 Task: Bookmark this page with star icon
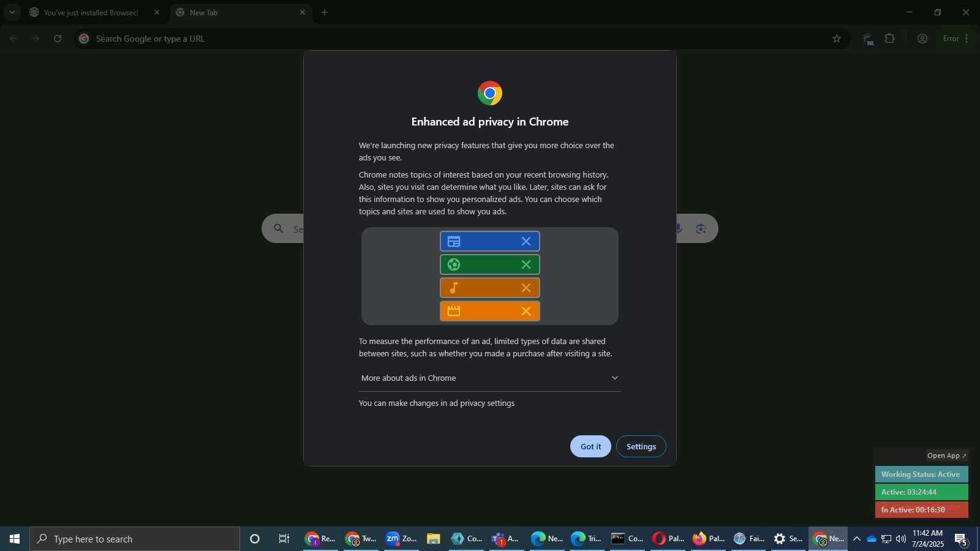pos(837,39)
